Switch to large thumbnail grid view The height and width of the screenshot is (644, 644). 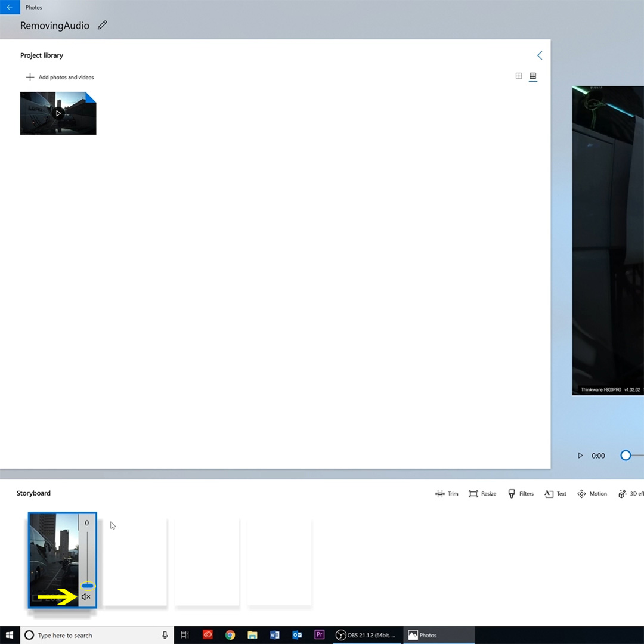point(519,76)
